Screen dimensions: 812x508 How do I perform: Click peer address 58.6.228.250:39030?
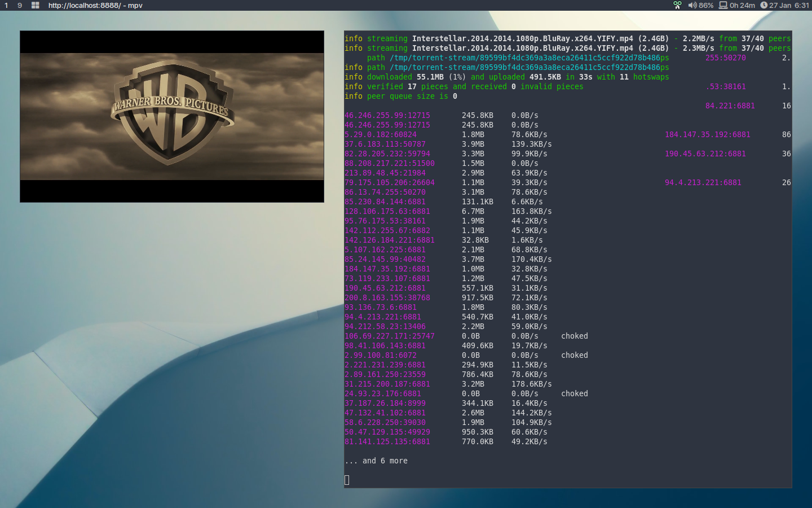pos(385,422)
